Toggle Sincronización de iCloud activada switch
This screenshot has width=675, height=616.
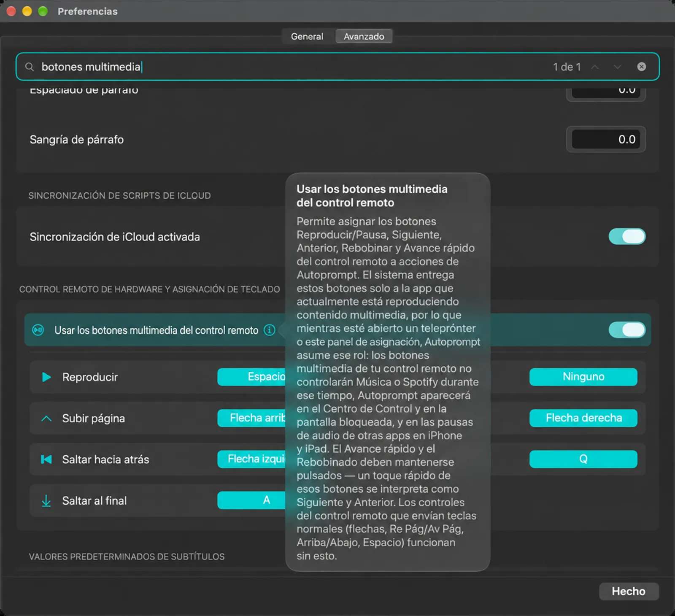(627, 236)
